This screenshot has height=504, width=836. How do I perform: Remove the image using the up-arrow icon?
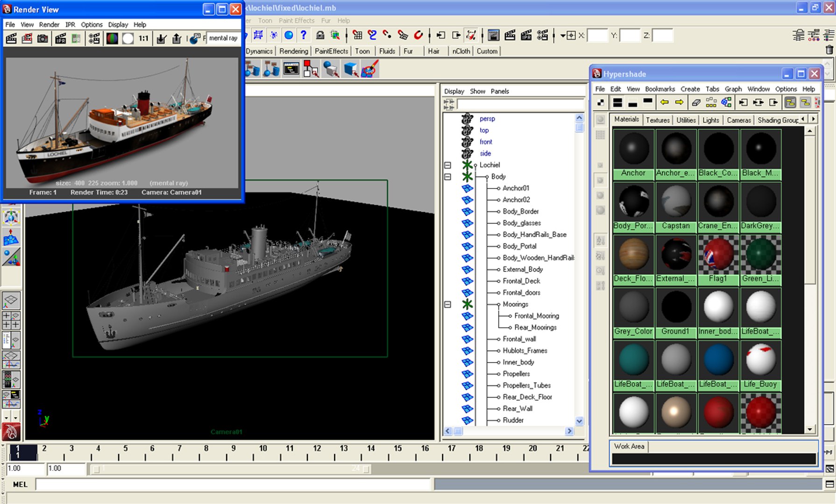point(177,39)
